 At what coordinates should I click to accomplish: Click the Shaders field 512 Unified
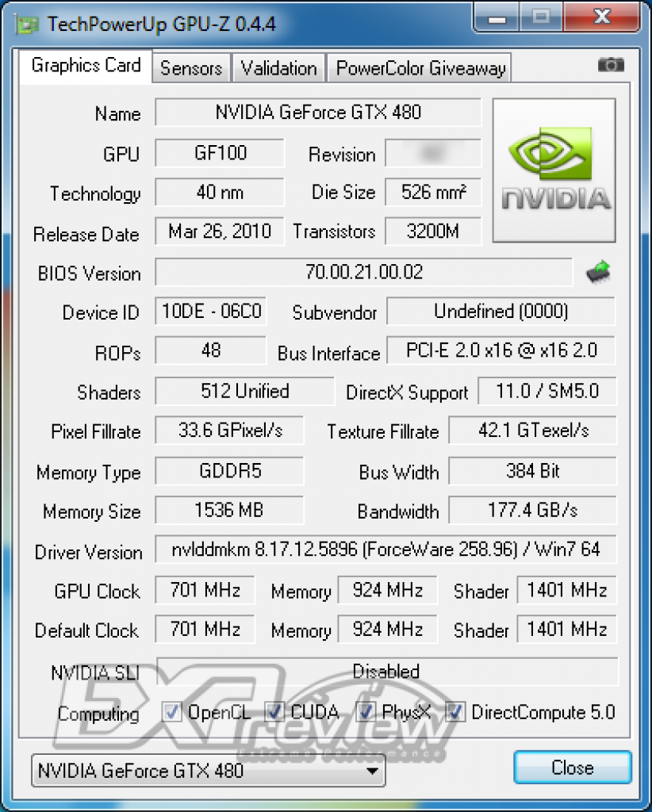(x=245, y=391)
